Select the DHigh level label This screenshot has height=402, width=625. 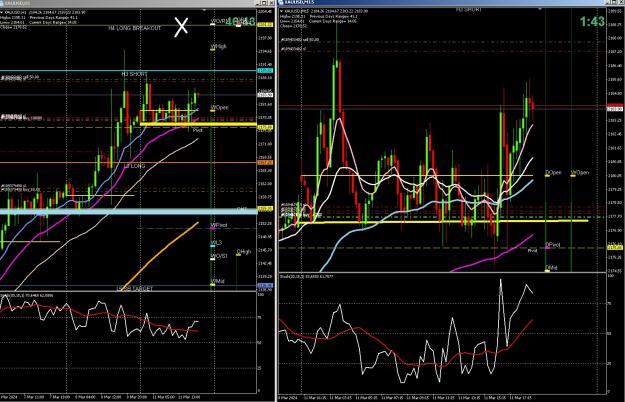[x=244, y=252]
